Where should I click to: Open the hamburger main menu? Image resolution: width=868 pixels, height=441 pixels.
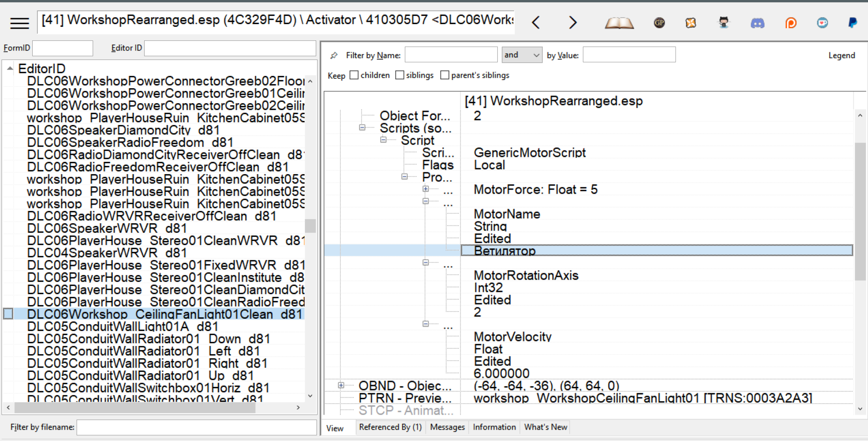(20, 23)
